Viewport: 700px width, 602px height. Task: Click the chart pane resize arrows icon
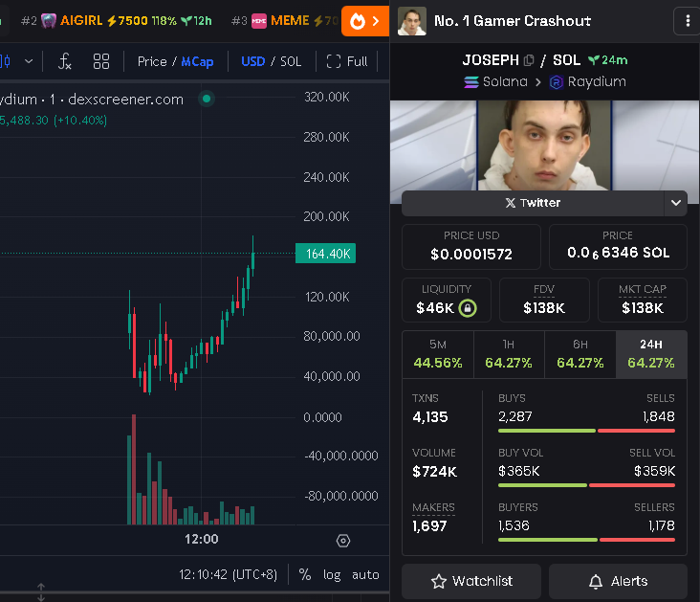(41, 592)
